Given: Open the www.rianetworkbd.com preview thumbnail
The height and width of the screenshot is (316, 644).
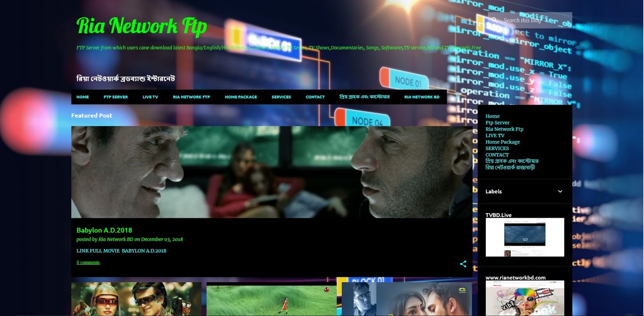Looking at the screenshot, I should [x=525, y=298].
